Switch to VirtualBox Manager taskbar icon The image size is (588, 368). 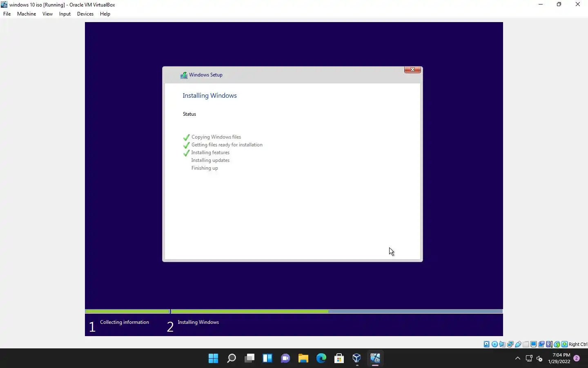click(357, 359)
